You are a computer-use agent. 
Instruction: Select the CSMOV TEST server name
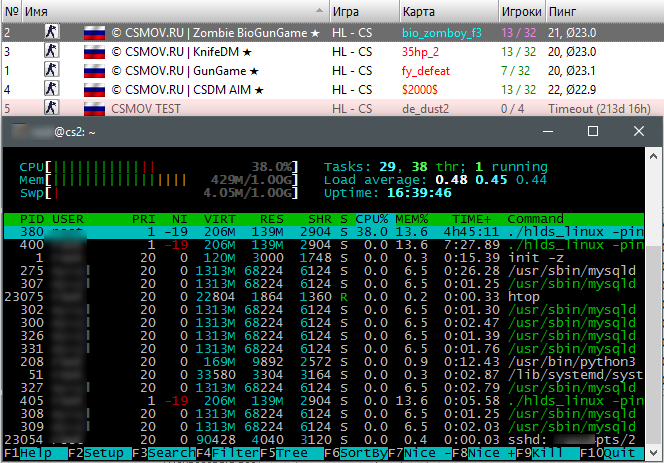click(146, 109)
